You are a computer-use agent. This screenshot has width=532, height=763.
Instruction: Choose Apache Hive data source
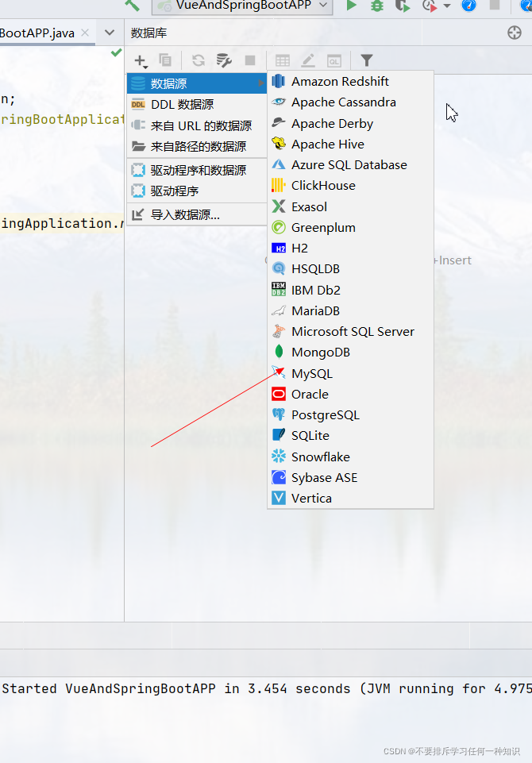tap(350, 144)
